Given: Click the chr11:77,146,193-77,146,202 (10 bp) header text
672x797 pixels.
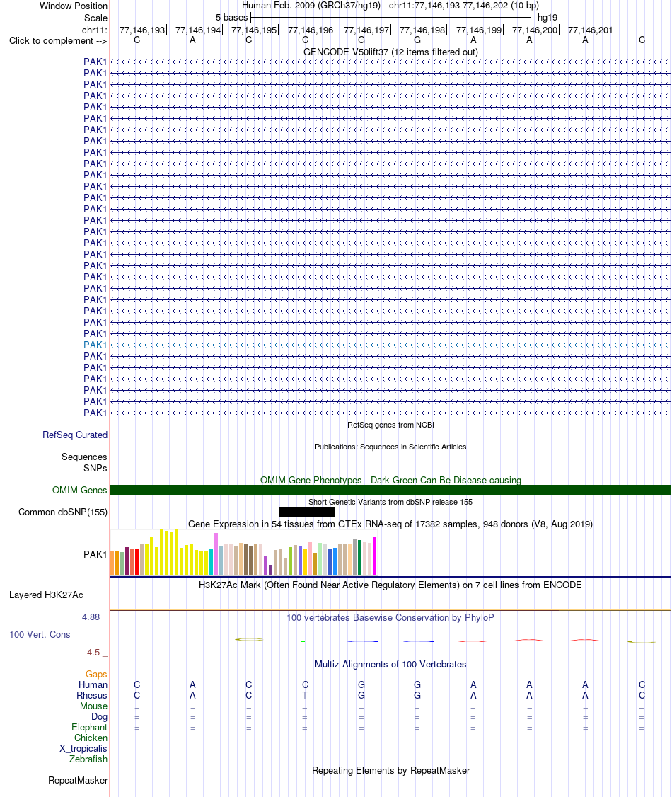Looking at the screenshot, I should [464, 6].
